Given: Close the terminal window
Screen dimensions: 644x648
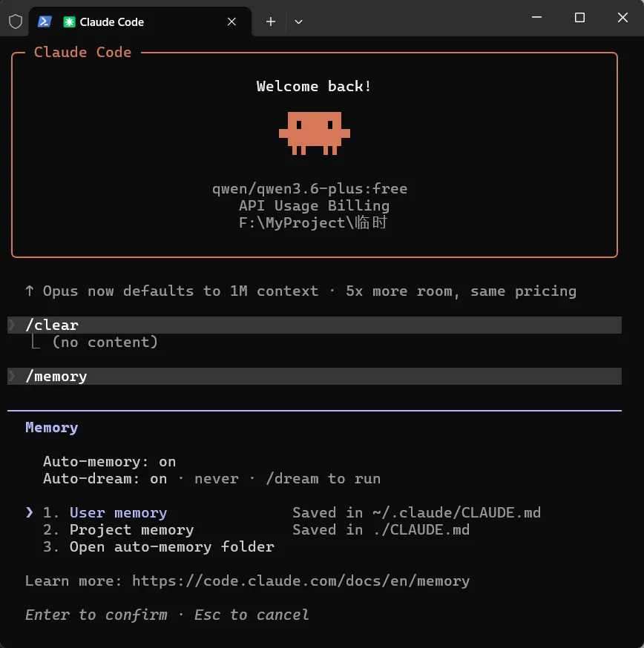Looking at the screenshot, I should point(622,17).
